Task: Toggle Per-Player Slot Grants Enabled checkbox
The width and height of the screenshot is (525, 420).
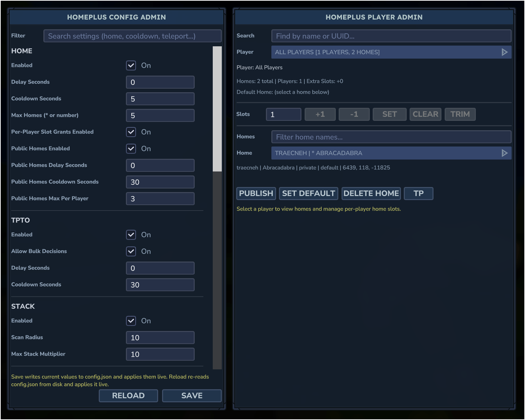Action: [131, 132]
